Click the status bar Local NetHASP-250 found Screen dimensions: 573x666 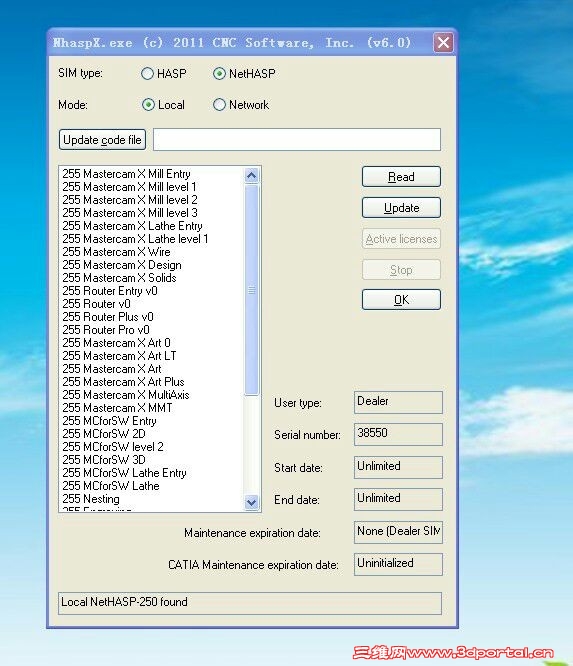[x=250, y=603]
